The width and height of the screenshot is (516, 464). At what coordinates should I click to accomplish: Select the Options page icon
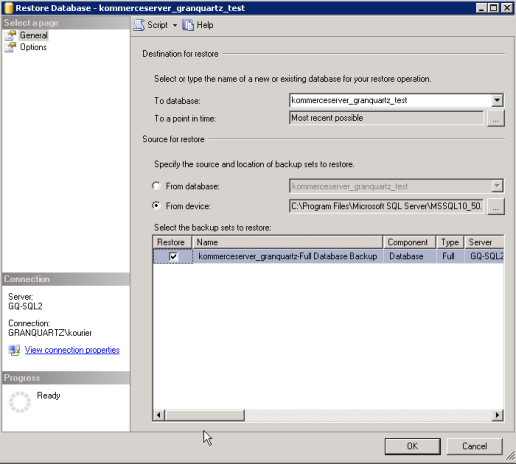tap(10, 47)
